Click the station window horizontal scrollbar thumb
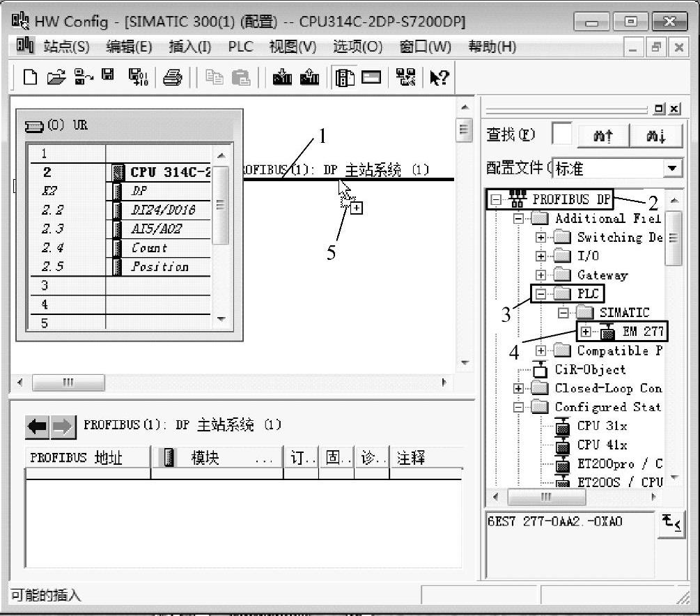This screenshot has height=616, width=700. [68, 383]
